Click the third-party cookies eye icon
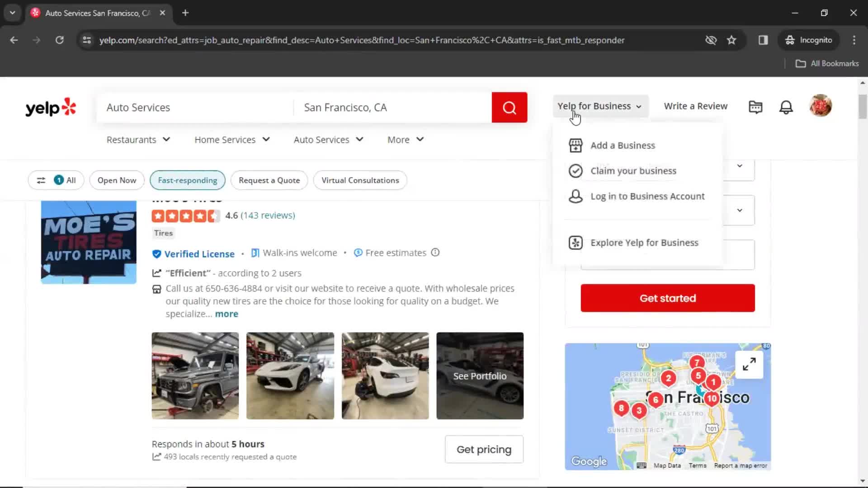The image size is (868, 488). 711,40
